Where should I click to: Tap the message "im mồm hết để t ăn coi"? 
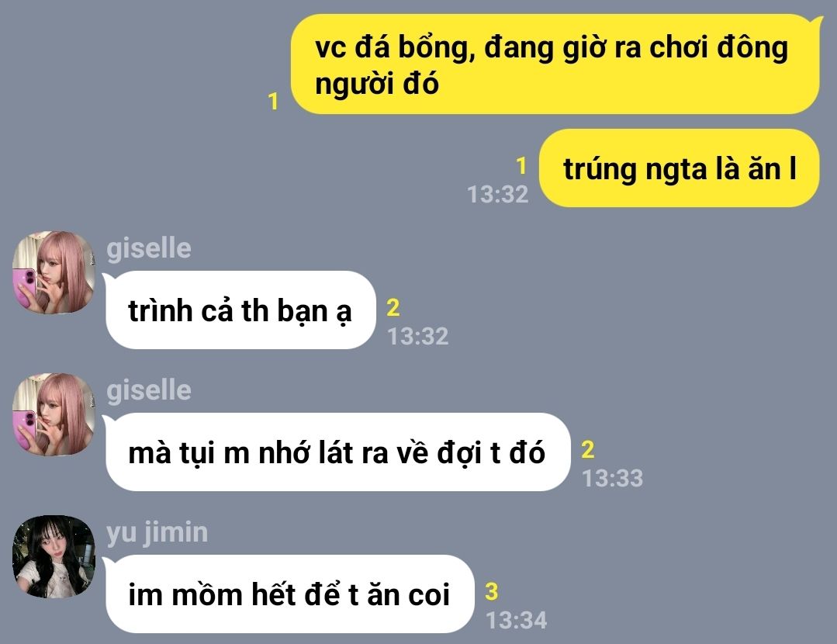(x=290, y=594)
